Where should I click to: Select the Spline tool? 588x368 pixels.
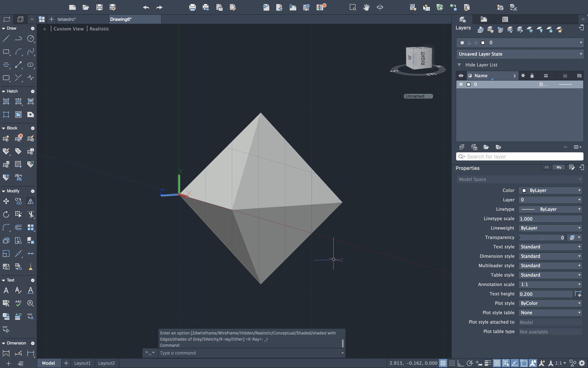31,52
